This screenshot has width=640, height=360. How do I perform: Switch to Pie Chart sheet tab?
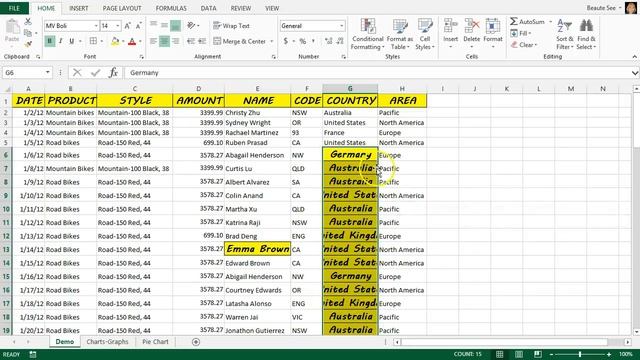click(155, 342)
